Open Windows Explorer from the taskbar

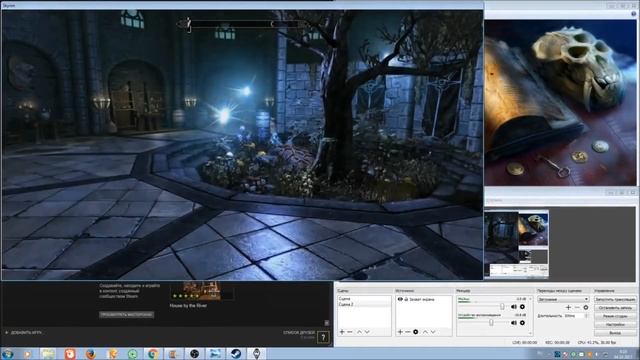pos(48,353)
